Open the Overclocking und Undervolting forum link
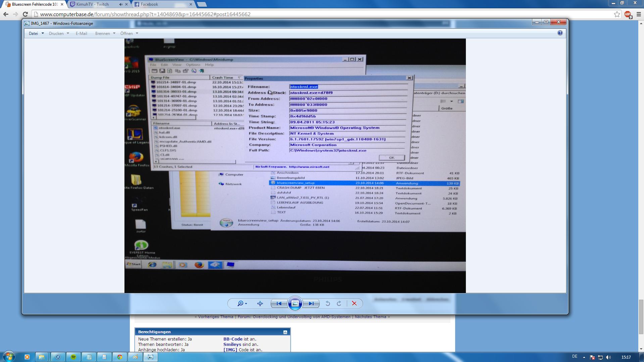Viewport: 644px width, 362px height. click(294, 317)
